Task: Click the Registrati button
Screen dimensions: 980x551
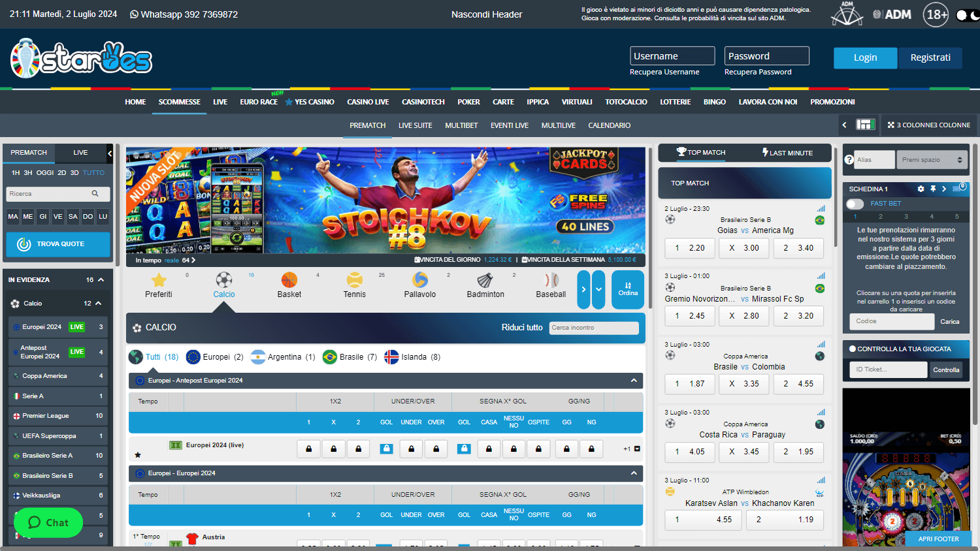Action: (x=930, y=57)
